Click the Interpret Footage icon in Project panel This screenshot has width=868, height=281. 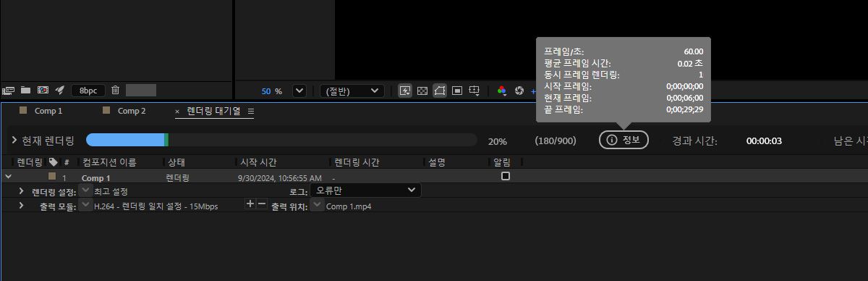tap(9, 91)
